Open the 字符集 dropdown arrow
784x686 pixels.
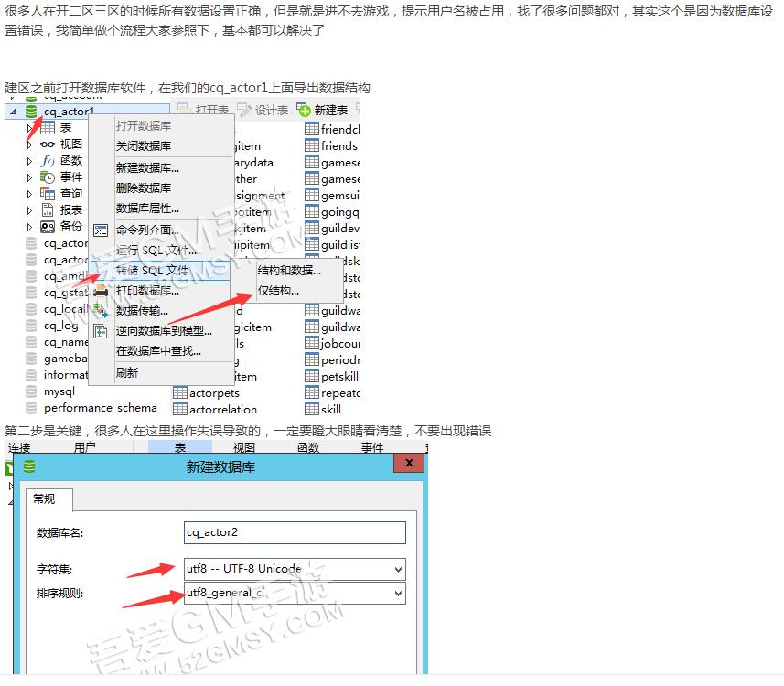397,569
